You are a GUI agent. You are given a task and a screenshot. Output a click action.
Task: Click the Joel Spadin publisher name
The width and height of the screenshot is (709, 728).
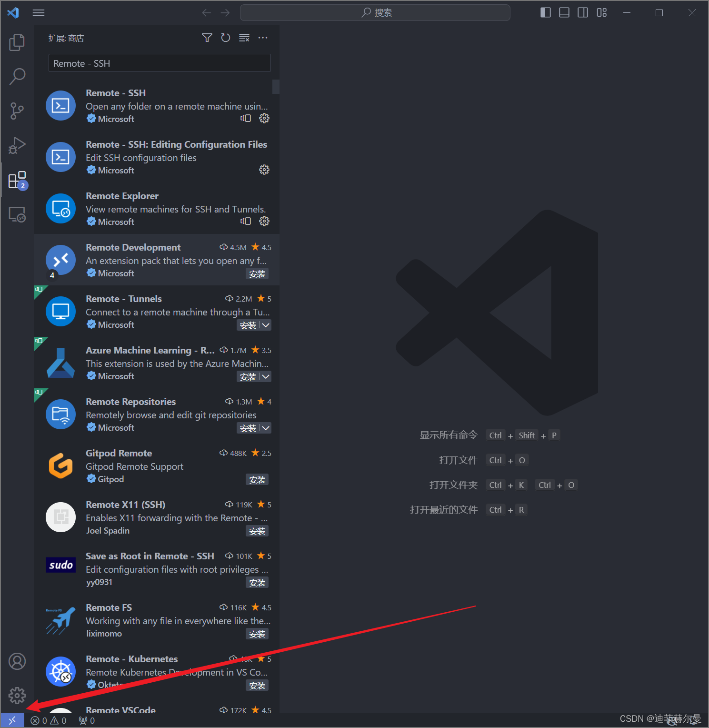tap(108, 530)
